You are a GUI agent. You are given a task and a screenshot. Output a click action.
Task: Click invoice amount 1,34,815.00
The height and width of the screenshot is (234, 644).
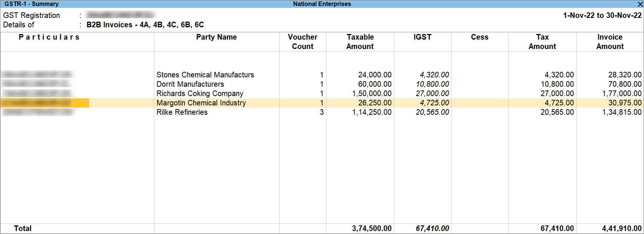622,112
